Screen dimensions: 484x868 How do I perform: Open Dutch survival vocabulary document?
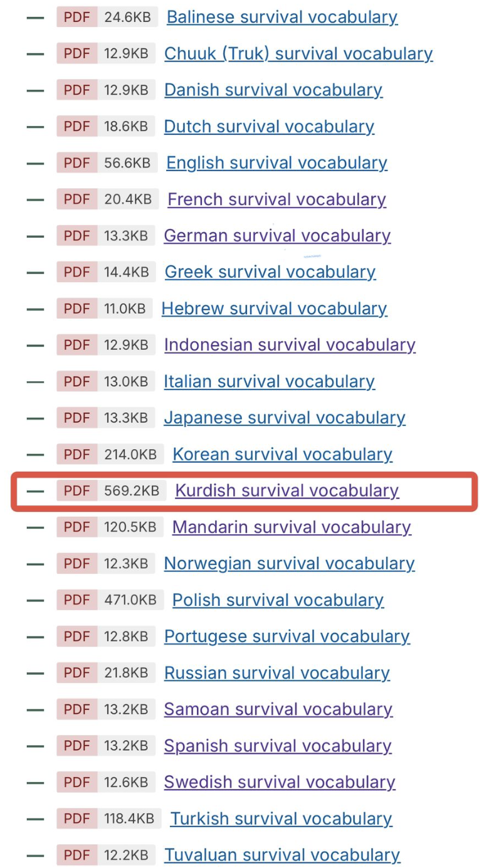click(269, 126)
